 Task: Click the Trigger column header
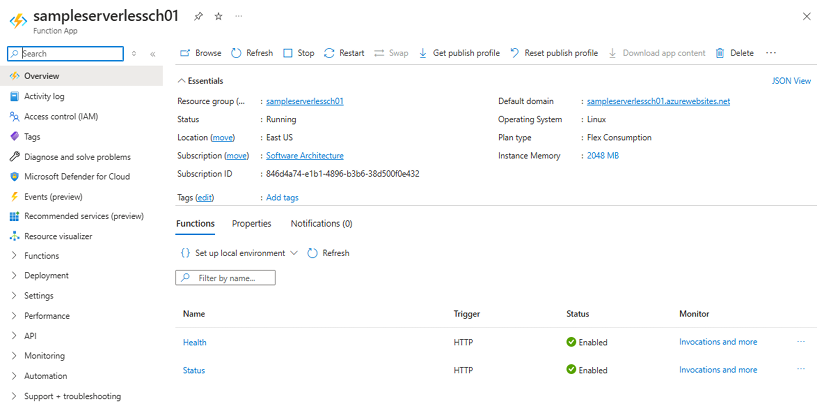coord(467,314)
